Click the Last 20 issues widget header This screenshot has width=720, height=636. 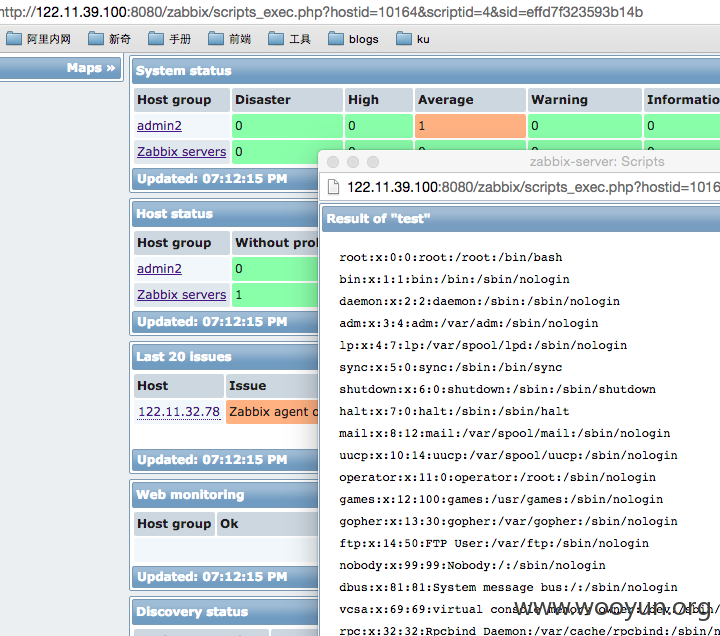[225, 357]
